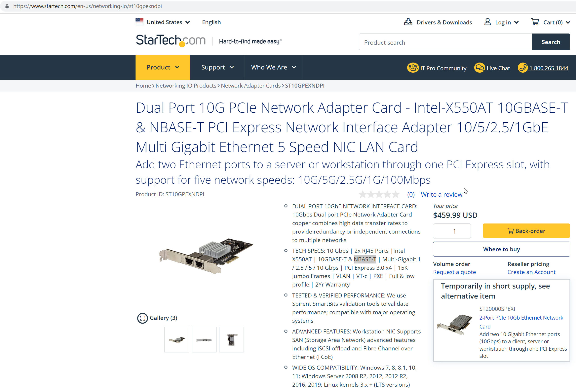
Task: Open the shopping cart icon
Action: click(535, 22)
